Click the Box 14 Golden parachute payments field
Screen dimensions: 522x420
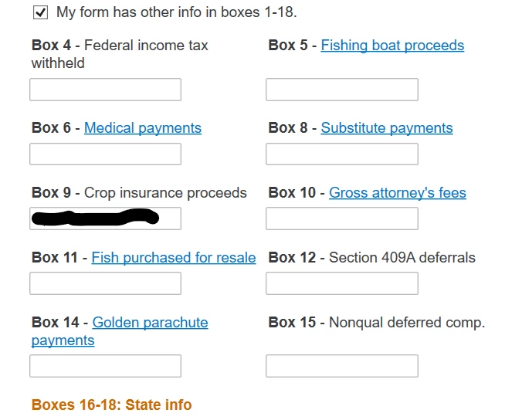(105, 366)
